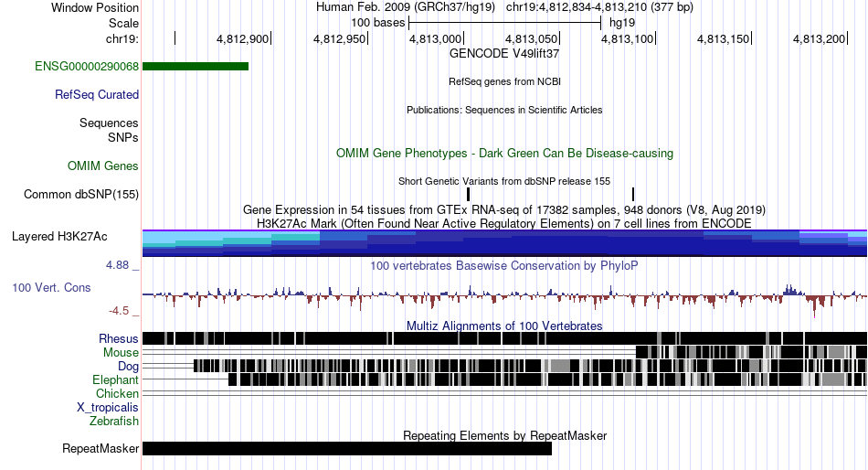Open the Layered H3K27Ac track label

tap(59, 237)
